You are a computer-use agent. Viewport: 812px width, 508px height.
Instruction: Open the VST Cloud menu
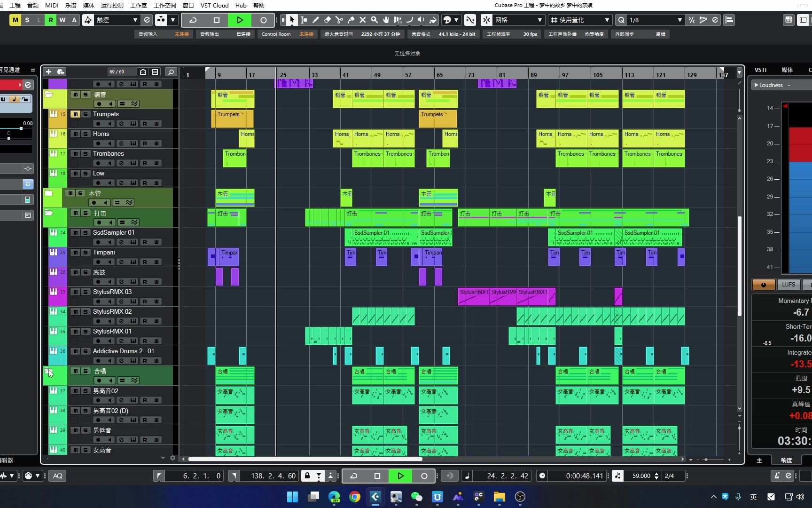click(x=214, y=5)
